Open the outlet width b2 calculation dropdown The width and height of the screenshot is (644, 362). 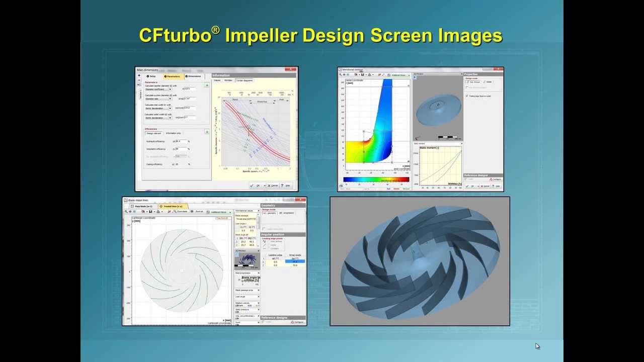tap(158, 118)
